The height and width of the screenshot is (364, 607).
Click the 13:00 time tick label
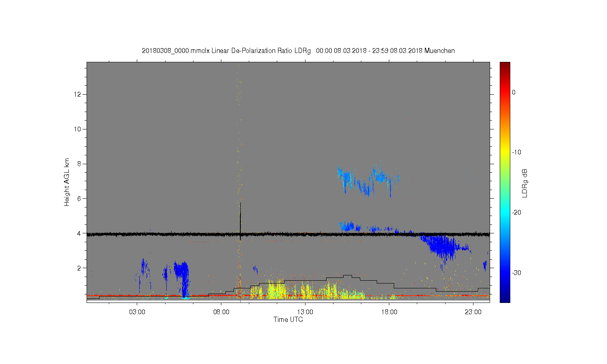coord(305,312)
